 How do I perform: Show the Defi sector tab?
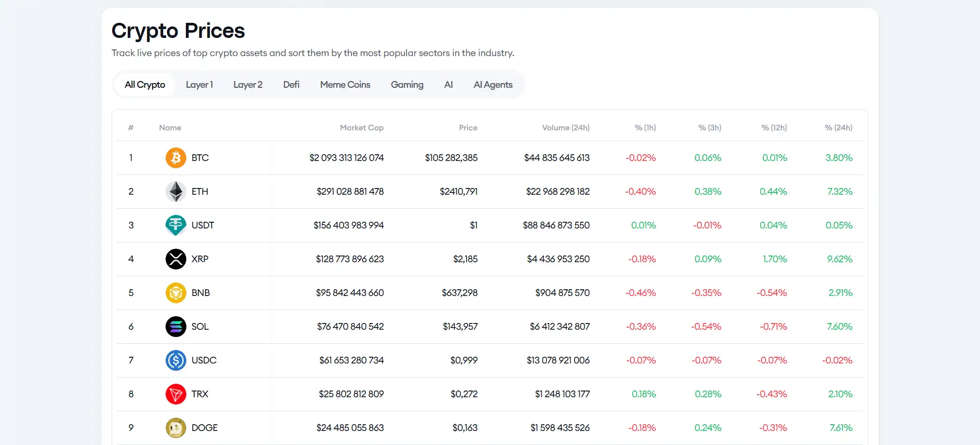click(291, 85)
